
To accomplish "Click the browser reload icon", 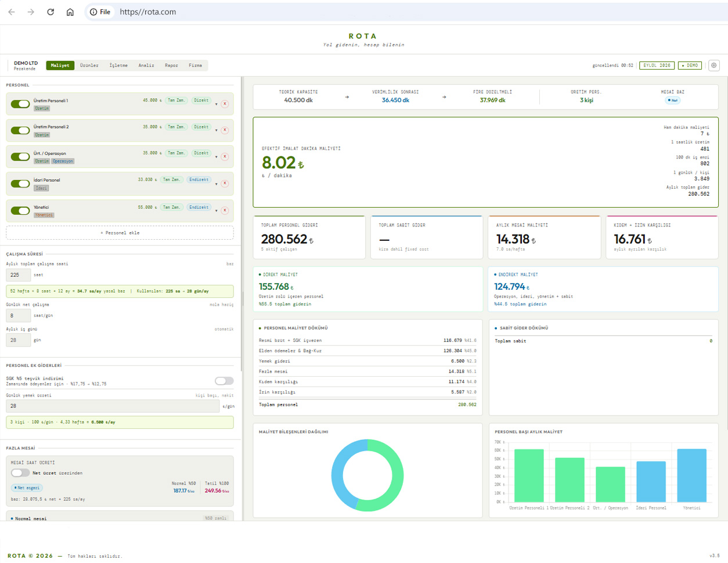I will 51,12.
